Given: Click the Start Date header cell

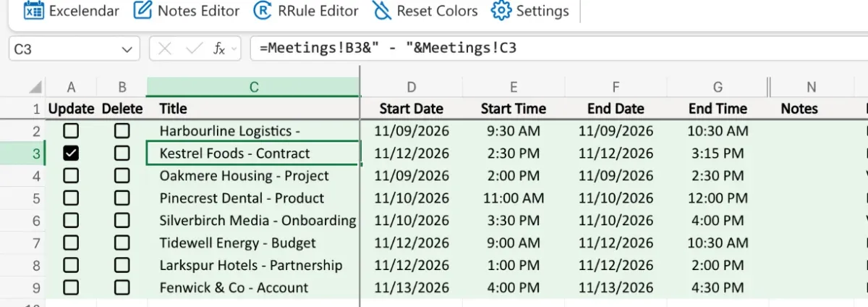Looking at the screenshot, I should (411, 109).
